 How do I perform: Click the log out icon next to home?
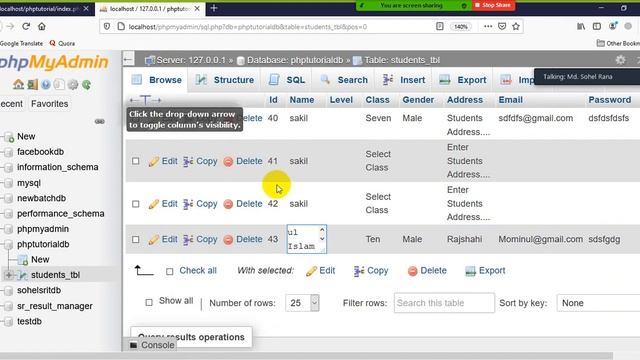point(32,84)
